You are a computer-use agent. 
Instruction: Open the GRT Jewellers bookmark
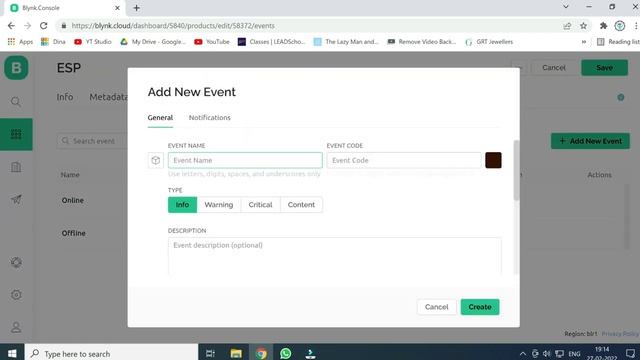click(x=489, y=42)
